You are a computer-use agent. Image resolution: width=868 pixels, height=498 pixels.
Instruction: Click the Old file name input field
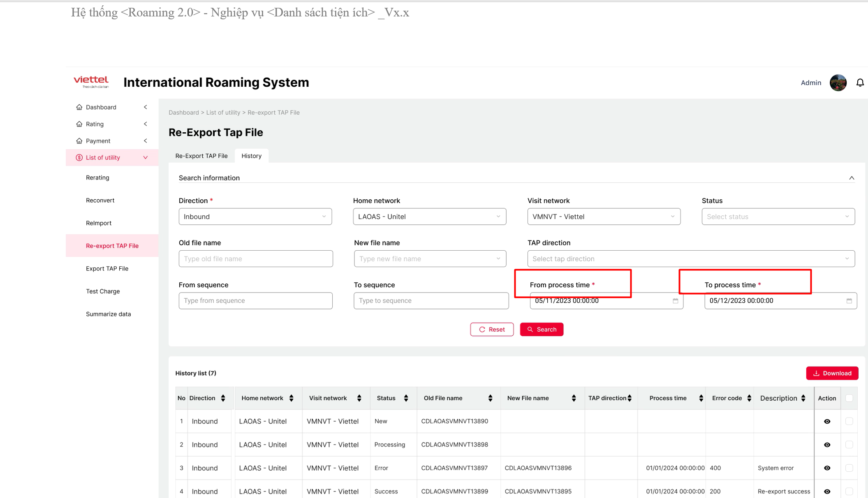pyautogui.click(x=255, y=259)
